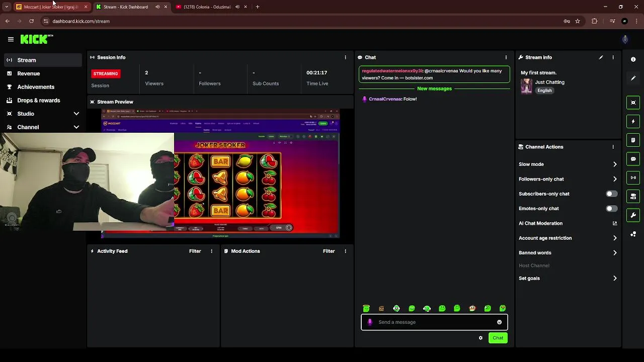Image resolution: width=644 pixels, height=362 pixels.
Task: Click the Send a message field
Action: [x=434, y=322]
